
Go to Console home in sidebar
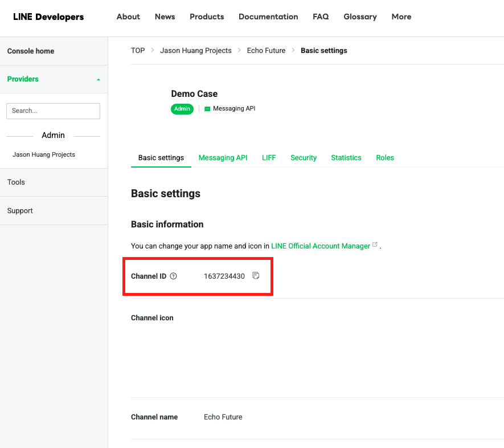31,51
